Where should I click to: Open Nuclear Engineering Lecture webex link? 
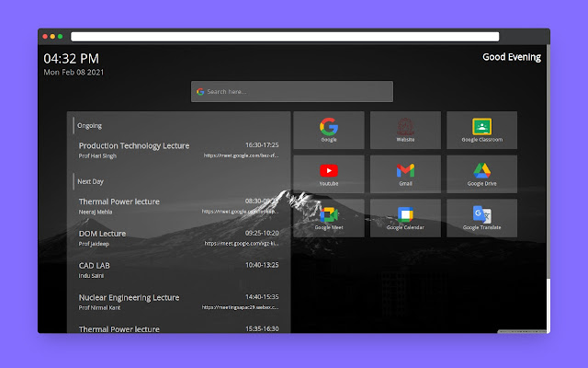tap(241, 307)
